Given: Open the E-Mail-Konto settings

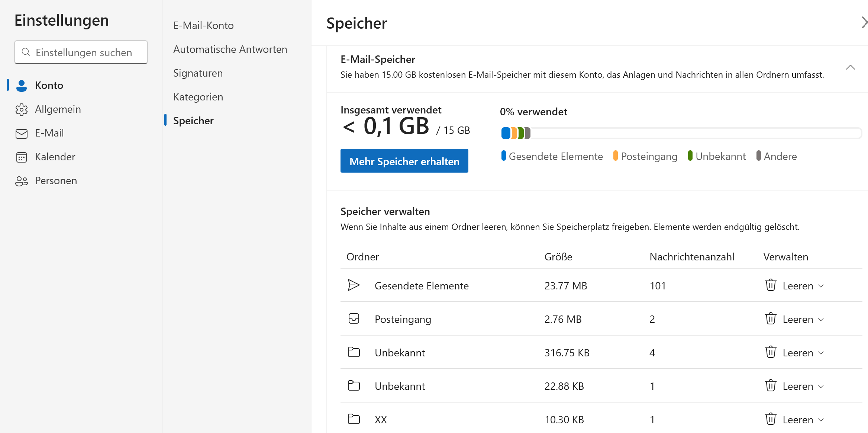Looking at the screenshot, I should [203, 26].
